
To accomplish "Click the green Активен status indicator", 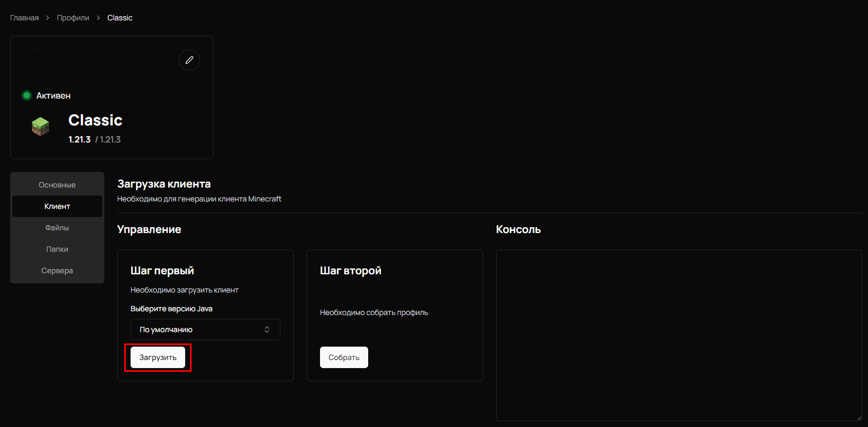I will pos(27,95).
